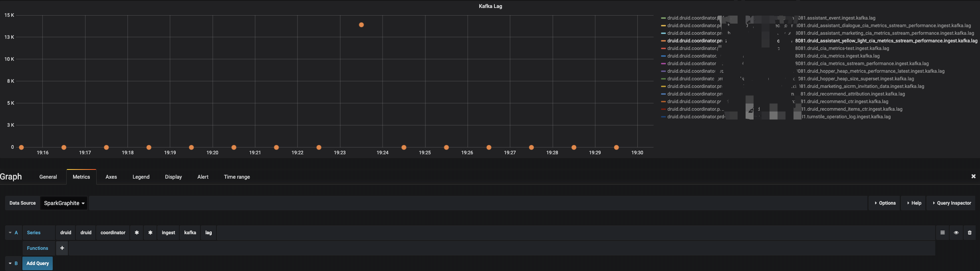Toggle druid_assistant_marketing_cia_metrics legend series
The image size is (980, 271).
[820, 33]
